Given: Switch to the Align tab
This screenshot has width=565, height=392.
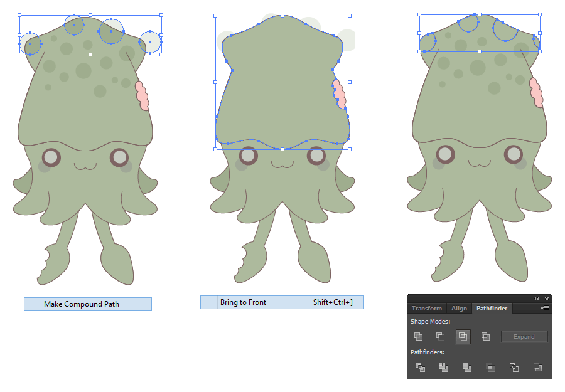Looking at the screenshot, I should click(459, 308).
